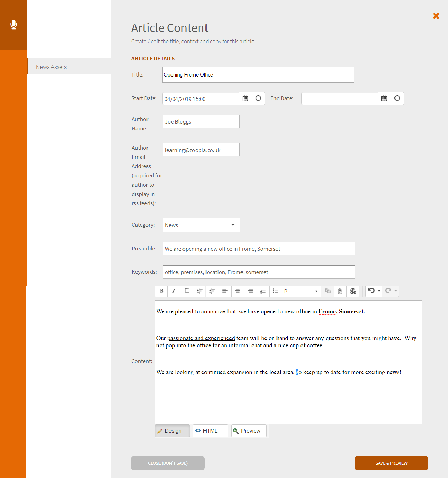Viewport: 448px width, 479px height.
Task: Click the Preamble text field
Action: click(259, 249)
